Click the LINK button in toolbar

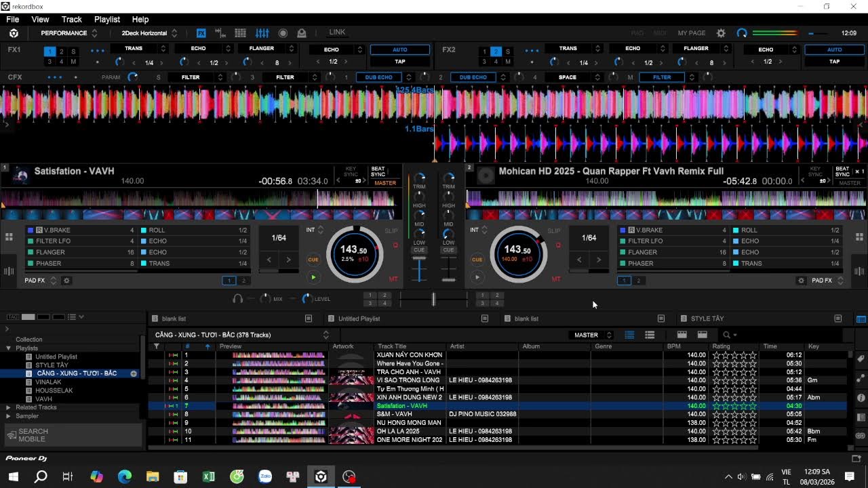337,33
